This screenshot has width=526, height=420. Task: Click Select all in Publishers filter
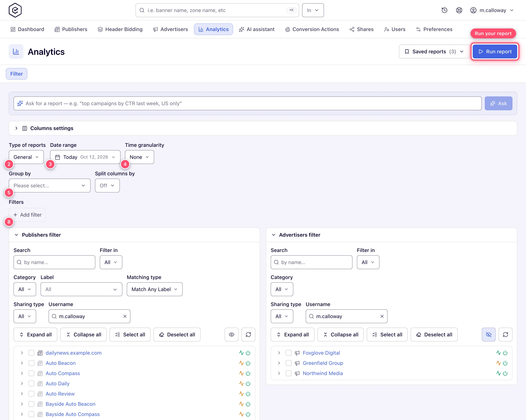click(130, 335)
